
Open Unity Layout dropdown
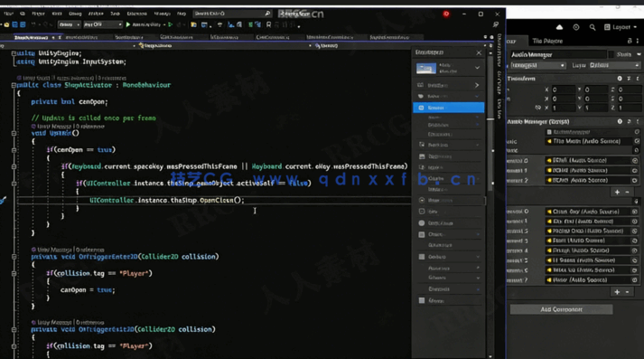(x=621, y=27)
